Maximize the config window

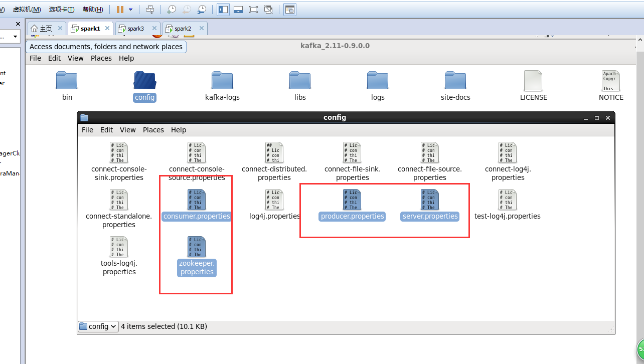597,118
